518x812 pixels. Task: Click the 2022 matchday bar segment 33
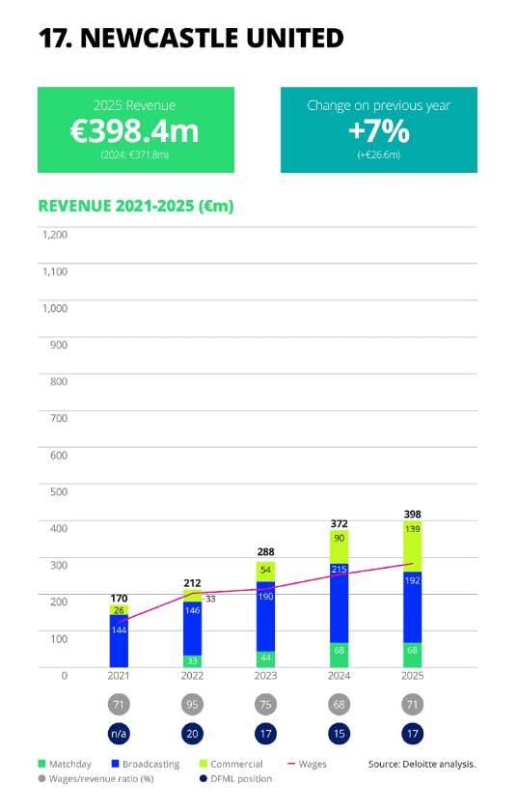pos(192,661)
